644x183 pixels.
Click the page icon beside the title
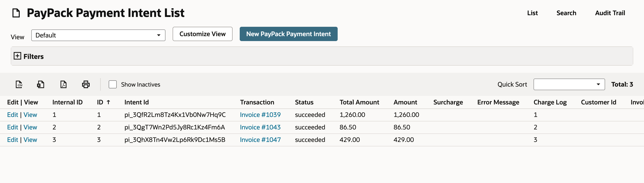tap(16, 13)
